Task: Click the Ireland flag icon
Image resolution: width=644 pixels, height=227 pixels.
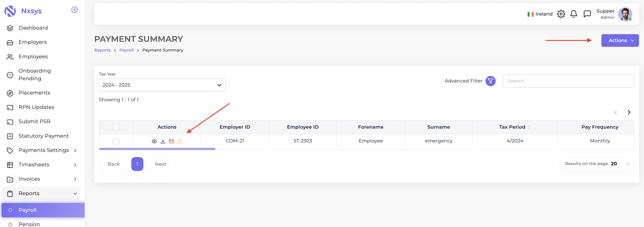Action: tap(531, 14)
